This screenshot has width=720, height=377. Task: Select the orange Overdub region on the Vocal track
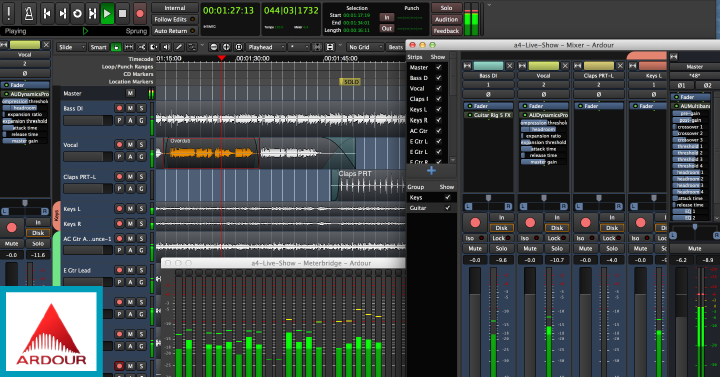(x=212, y=153)
